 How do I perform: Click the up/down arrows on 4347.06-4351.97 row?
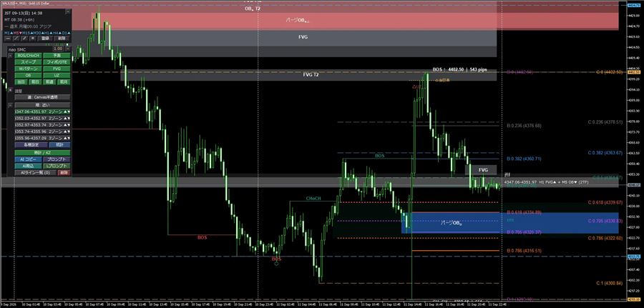(x=67, y=112)
